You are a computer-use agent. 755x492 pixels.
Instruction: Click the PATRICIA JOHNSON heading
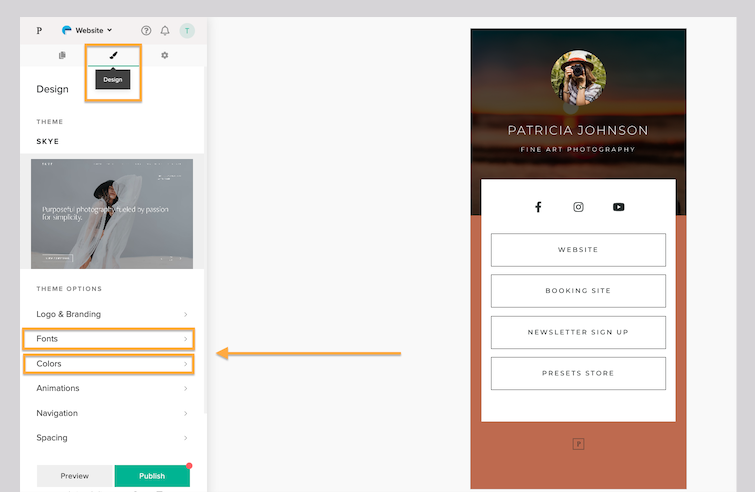578,130
